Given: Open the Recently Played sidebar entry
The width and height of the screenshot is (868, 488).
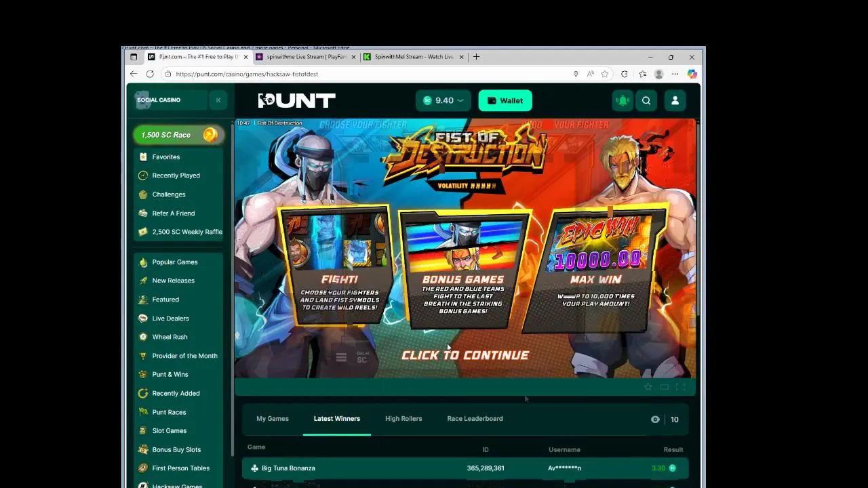Looking at the screenshot, I should coord(176,176).
